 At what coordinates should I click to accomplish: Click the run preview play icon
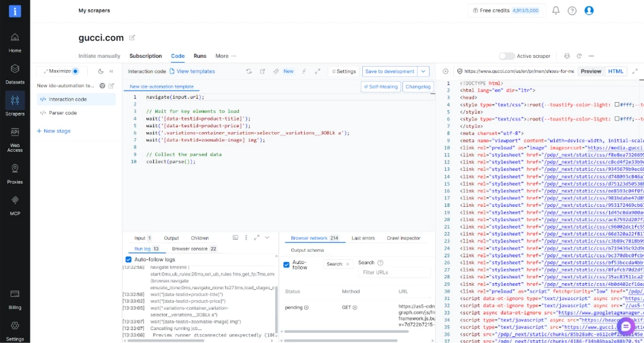coord(445,71)
